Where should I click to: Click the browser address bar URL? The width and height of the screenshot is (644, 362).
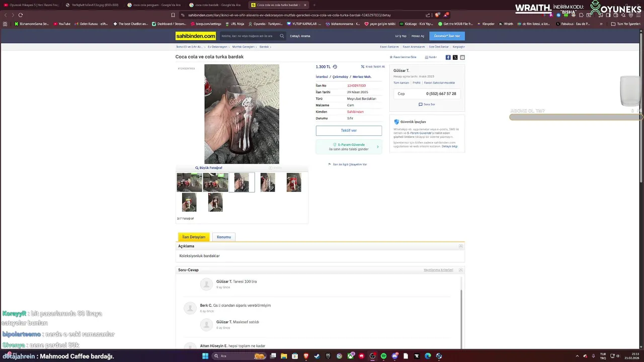[289, 15]
